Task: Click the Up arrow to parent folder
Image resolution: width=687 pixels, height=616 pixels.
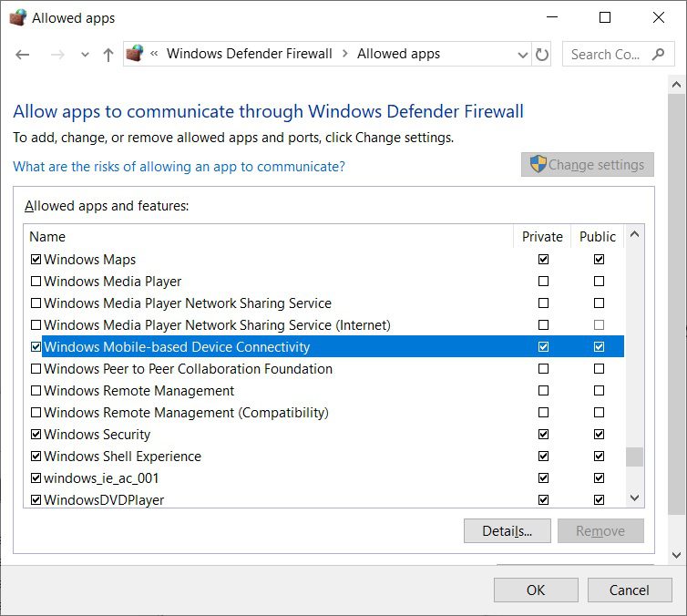Action: (x=108, y=55)
